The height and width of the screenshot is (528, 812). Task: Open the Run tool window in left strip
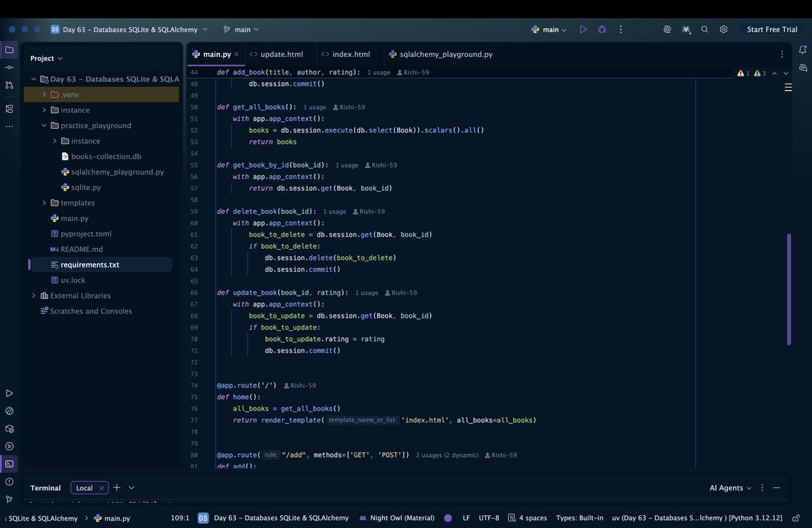point(9,393)
